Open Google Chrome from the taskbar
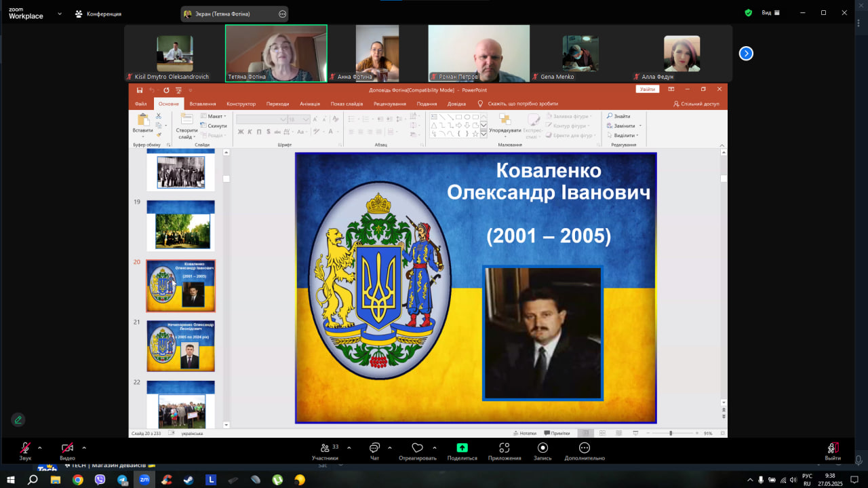 pos(78,480)
